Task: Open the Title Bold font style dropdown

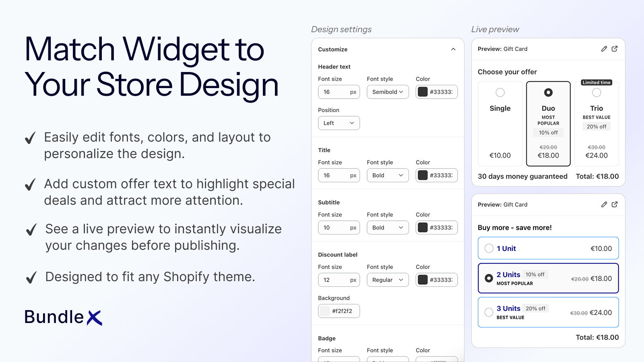Action: click(x=387, y=175)
